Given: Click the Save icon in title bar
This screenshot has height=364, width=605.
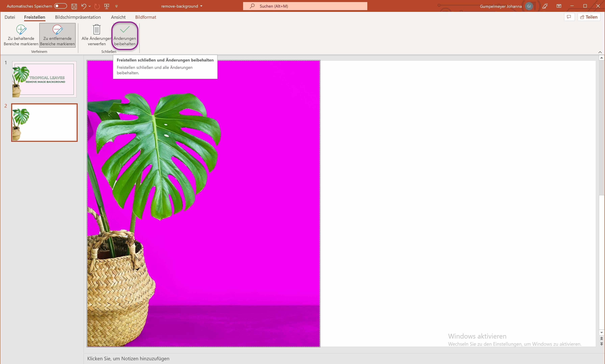Looking at the screenshot, I should click(x=74, y=6).
